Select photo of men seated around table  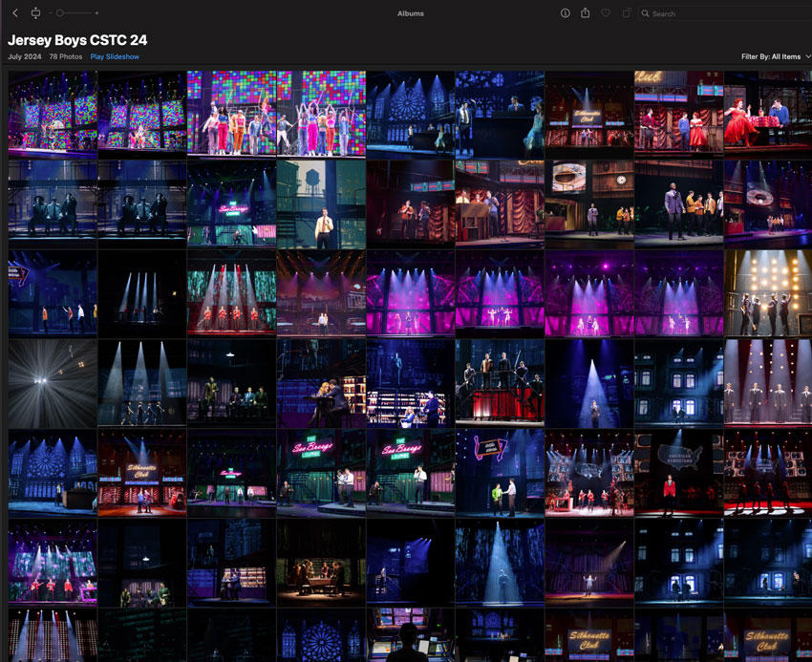pos(321,563)
